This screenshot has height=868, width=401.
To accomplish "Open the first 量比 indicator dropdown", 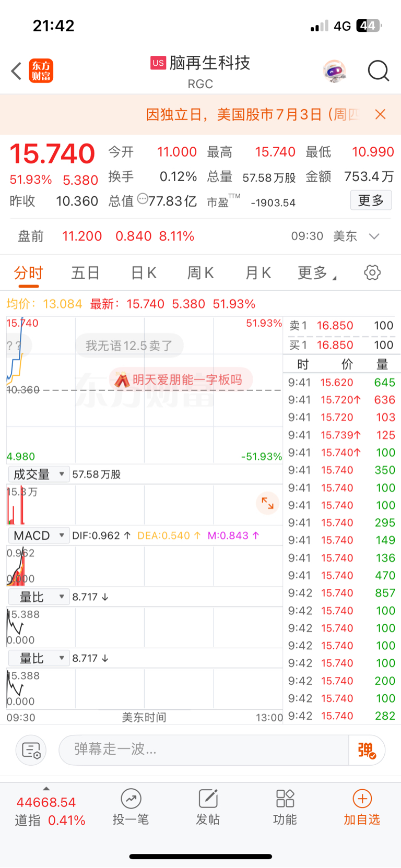I will pos(39,597).
